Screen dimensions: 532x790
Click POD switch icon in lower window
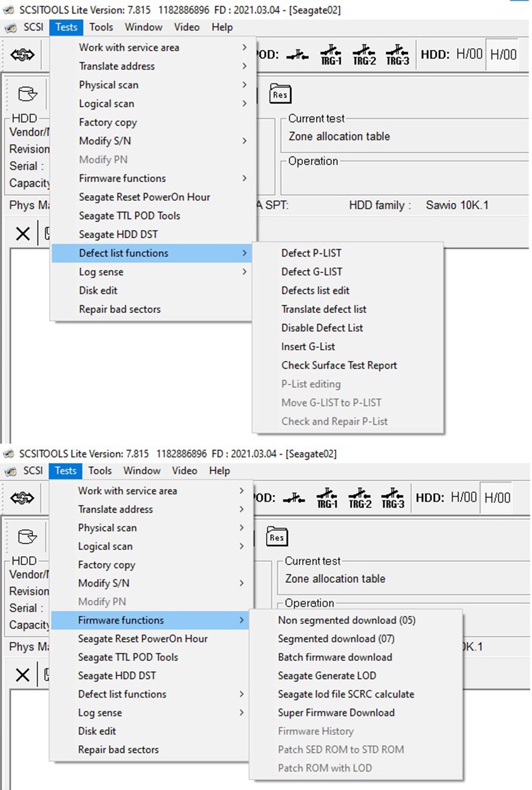[294, 498]
